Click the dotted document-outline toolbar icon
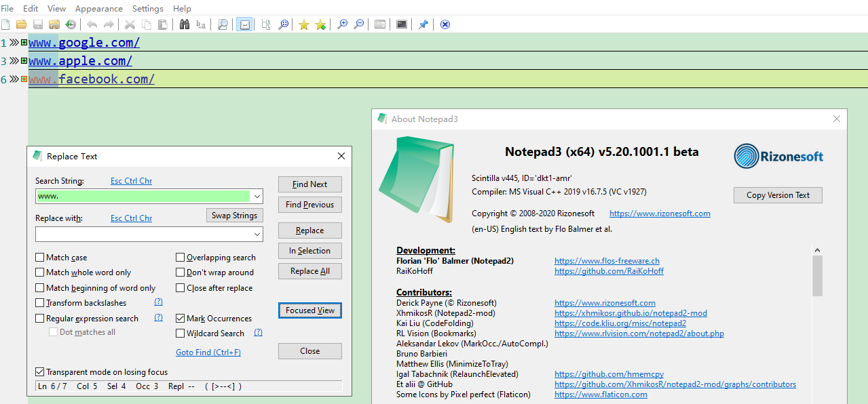Screen dimensions: 868x404 (x=265, y=24)
